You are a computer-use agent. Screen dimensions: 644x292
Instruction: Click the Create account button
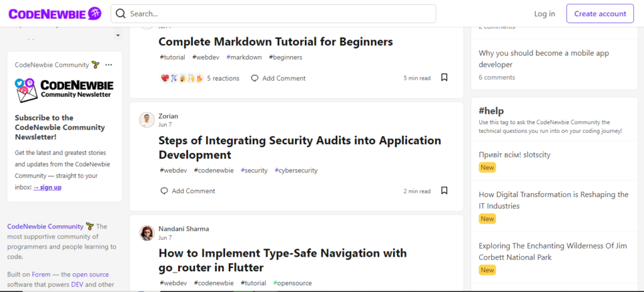[600, 14]
